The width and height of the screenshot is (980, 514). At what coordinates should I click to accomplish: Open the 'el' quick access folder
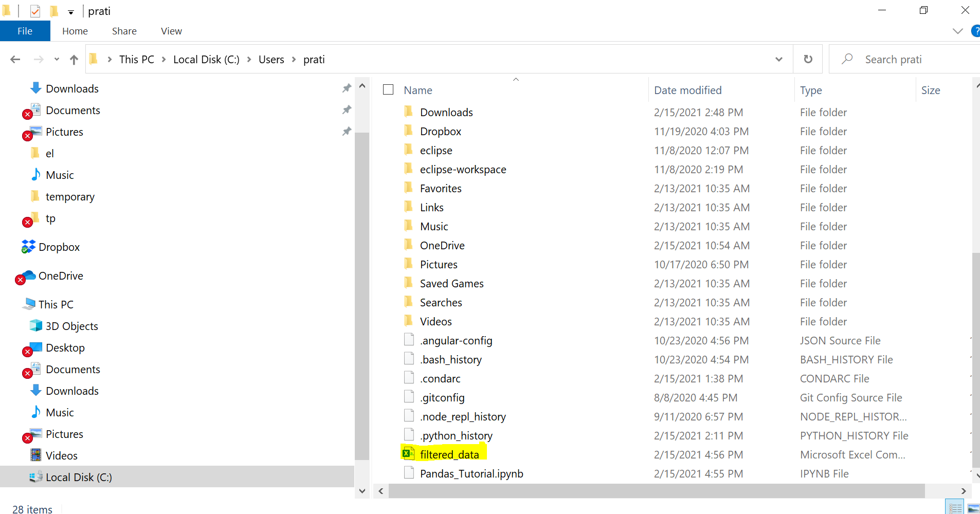point(42,154)
